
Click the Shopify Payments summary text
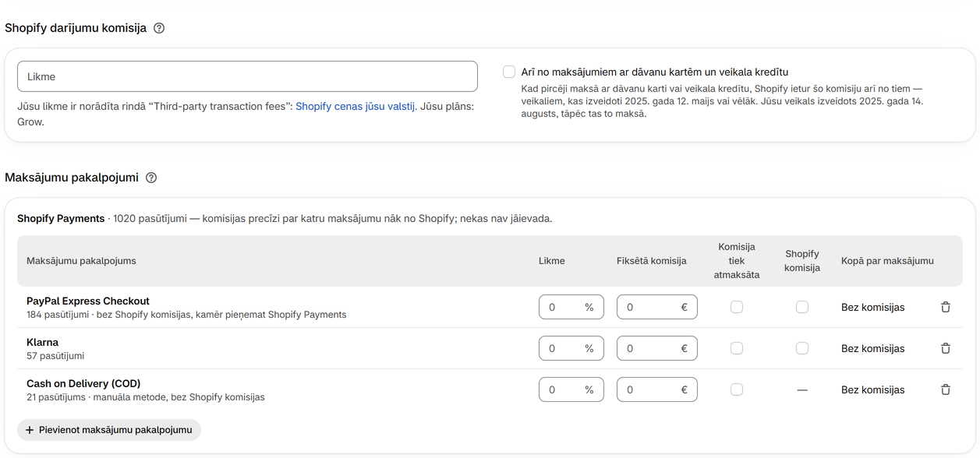click(x=285, y=219)
